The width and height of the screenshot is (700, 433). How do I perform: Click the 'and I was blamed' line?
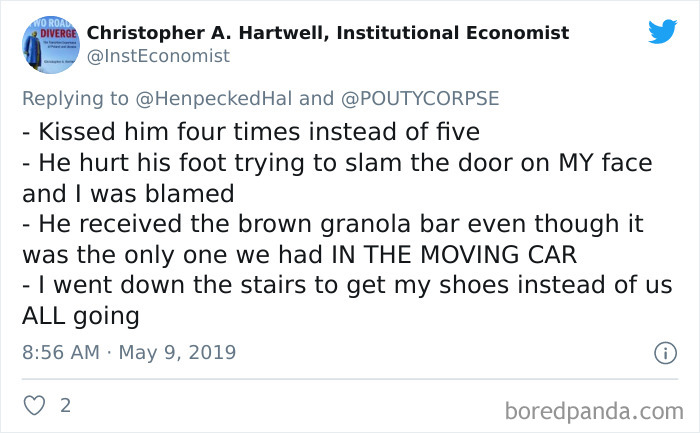coord(127,193)
